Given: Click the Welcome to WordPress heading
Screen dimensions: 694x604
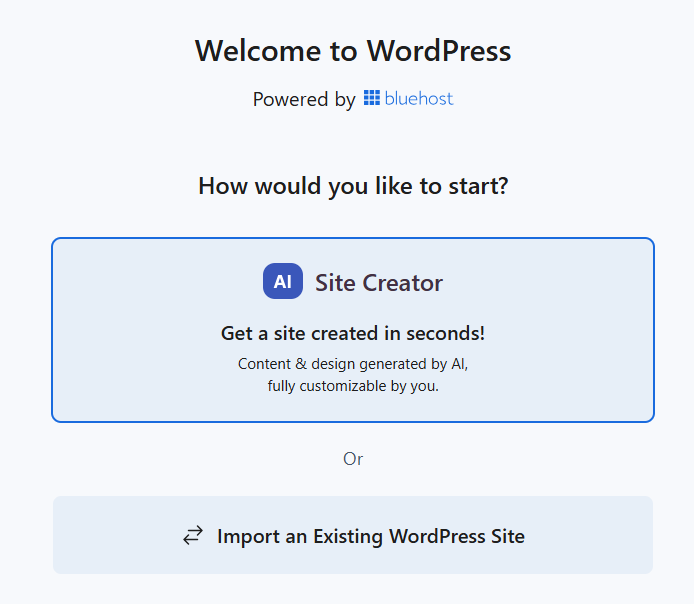Looking at the screenshot, I should (353, 50).
